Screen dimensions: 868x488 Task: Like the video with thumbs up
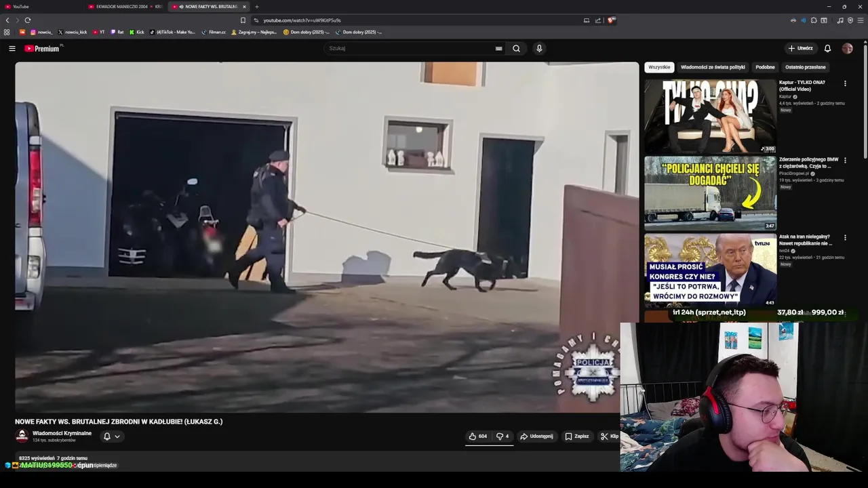click(477, 436)
